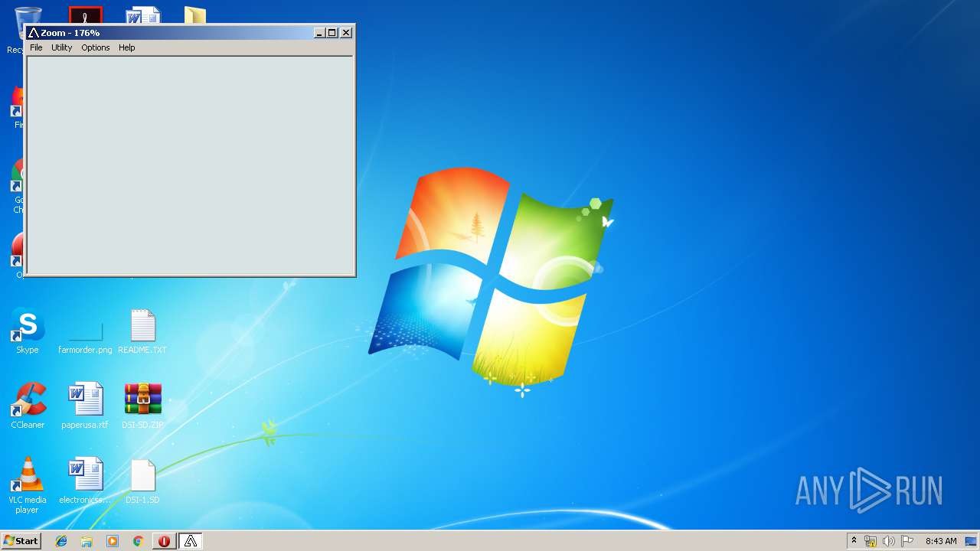Open Windows Media Player from taskbar
The width and height of the screenshot is (980, 551).
pyautogui.click(x=113, y=541)
